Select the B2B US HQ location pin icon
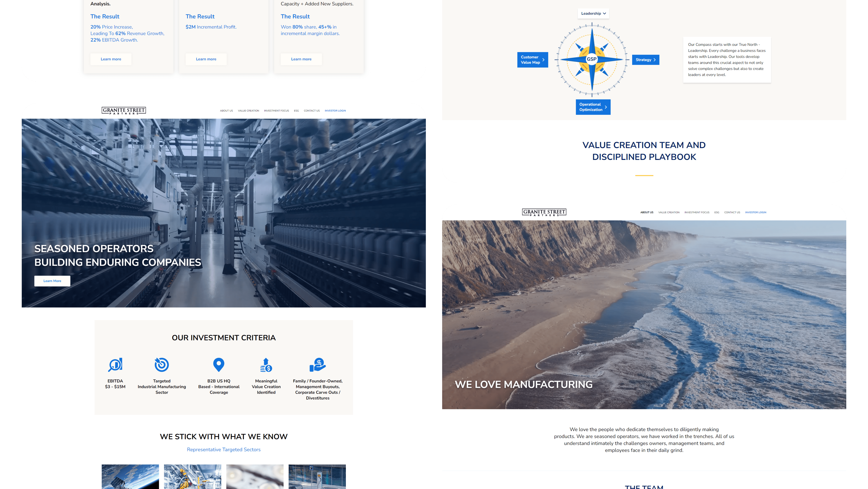This screenshot has height=489, width=868. (219, 364)
